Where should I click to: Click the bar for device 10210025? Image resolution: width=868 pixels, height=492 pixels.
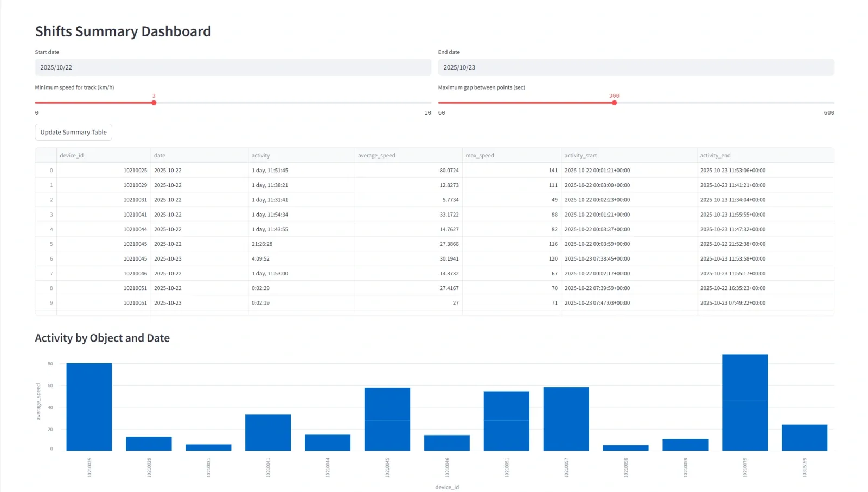(88, 406)
